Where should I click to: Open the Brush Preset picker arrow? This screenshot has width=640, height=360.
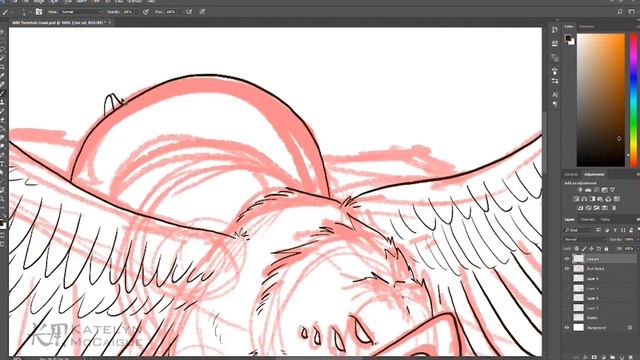coord(31,12)
